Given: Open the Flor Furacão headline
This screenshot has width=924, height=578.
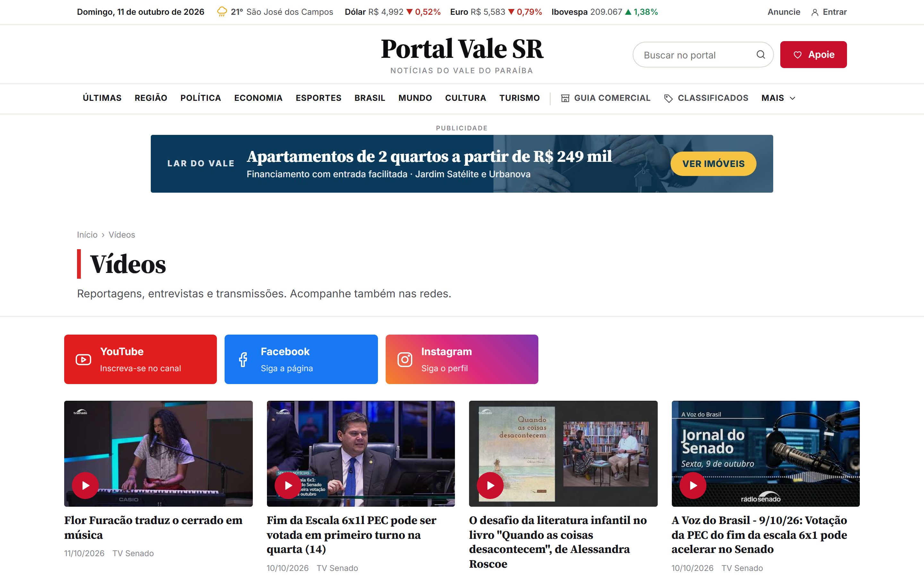Looking at the screenshot, I should pyautogui.click(x=153, y=528).
